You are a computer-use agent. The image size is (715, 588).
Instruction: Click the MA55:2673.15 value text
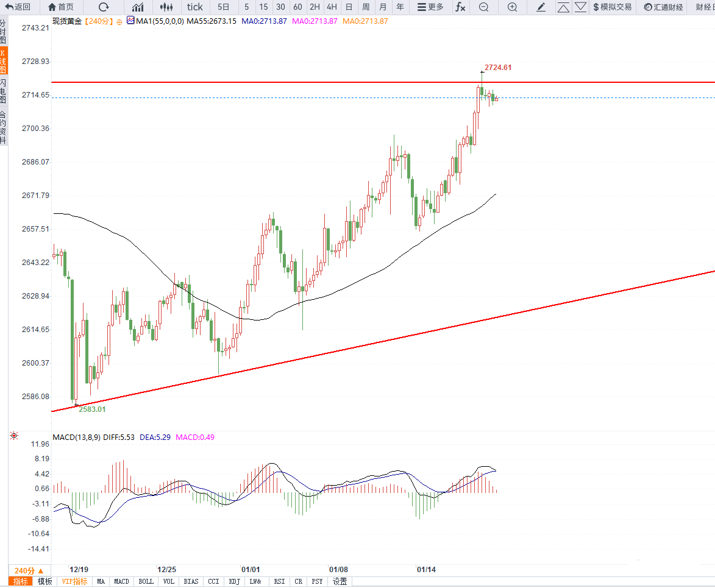click(x=212, y=21)
